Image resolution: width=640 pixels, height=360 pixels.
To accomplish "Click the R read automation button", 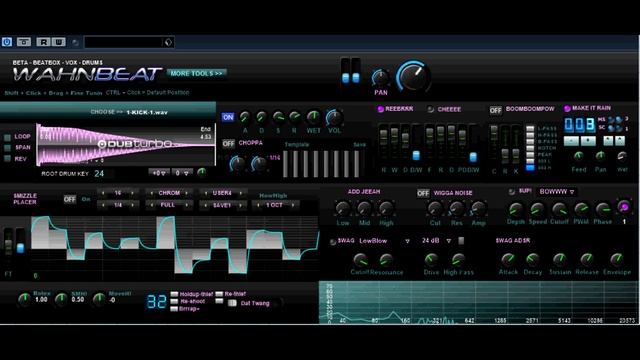I will click(43, 42).
